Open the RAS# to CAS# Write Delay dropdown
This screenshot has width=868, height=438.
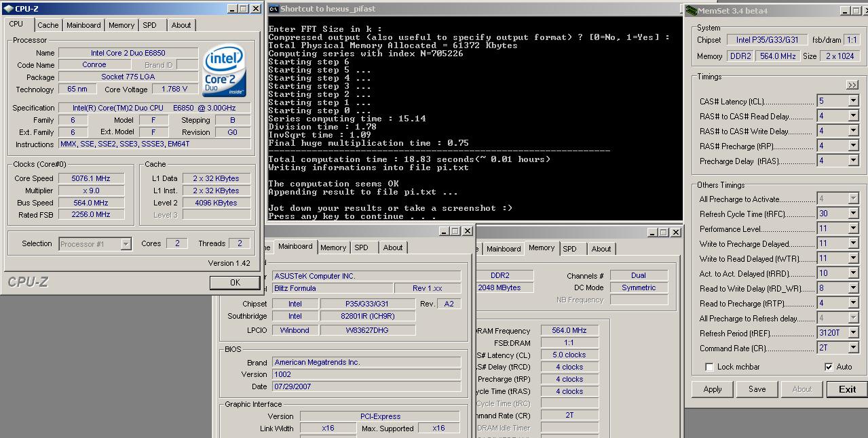pos(853,131)
